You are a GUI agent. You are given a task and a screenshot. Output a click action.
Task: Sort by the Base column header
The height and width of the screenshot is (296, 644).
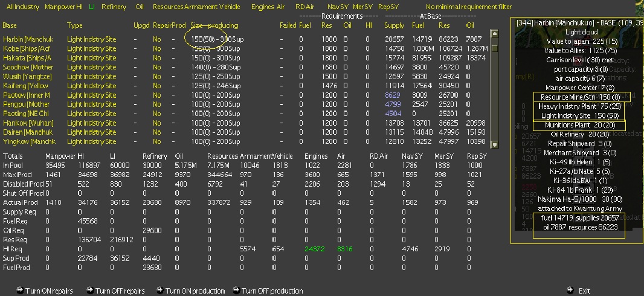(10, 25)
